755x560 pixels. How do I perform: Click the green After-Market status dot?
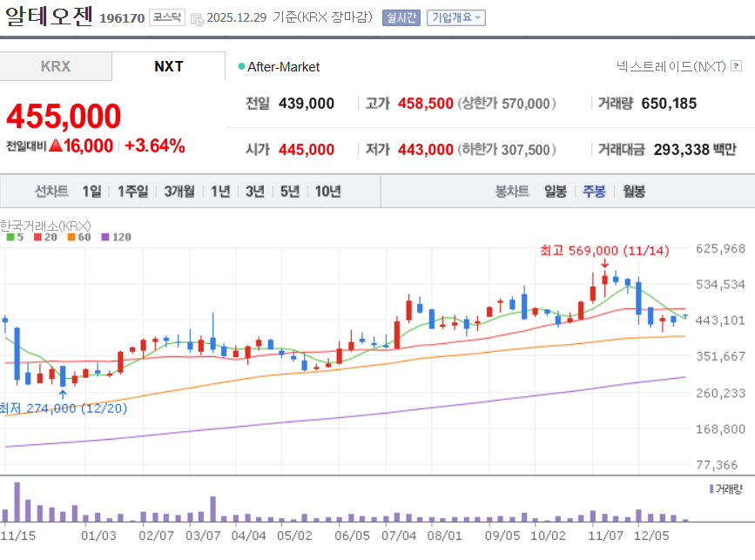pyautogui.click(x=241, y=66)
